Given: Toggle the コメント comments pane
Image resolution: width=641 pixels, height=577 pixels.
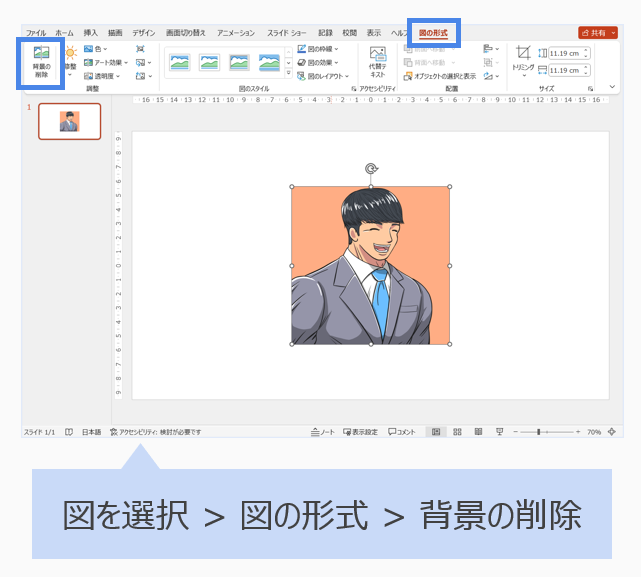Looking at the screenshot, I should coord(402,432).
